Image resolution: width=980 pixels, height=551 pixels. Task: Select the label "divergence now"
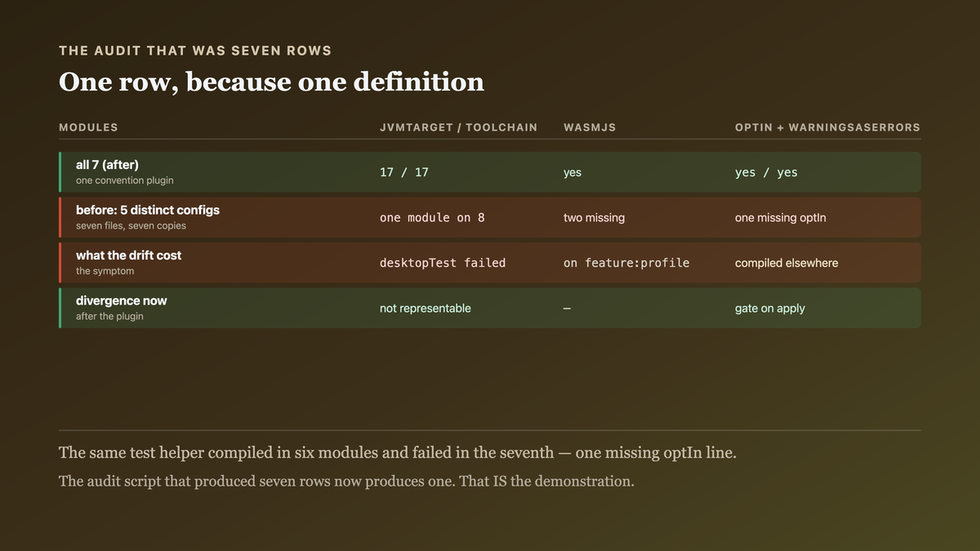[x=122, y=300]
